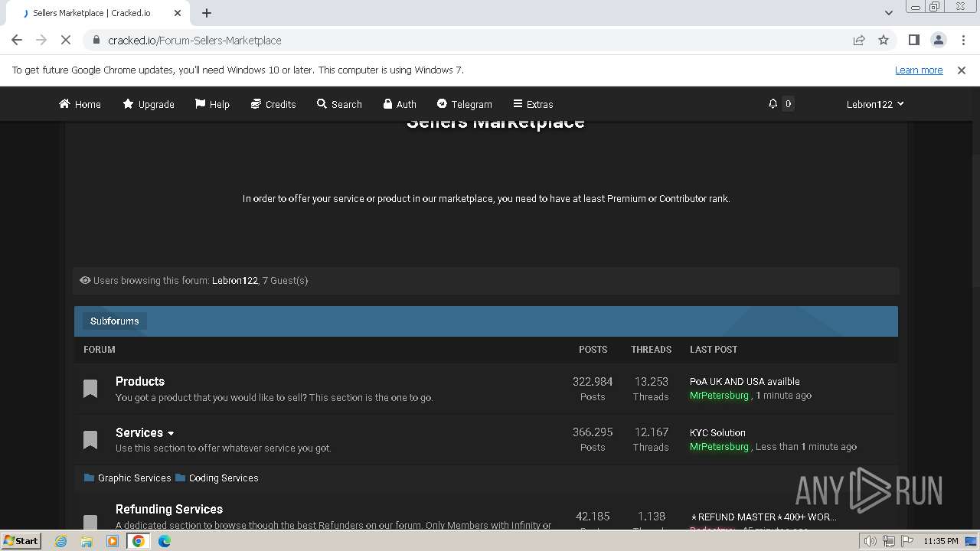
Task: Click the 322.984 posts count for Products
Action: point(593,381)
